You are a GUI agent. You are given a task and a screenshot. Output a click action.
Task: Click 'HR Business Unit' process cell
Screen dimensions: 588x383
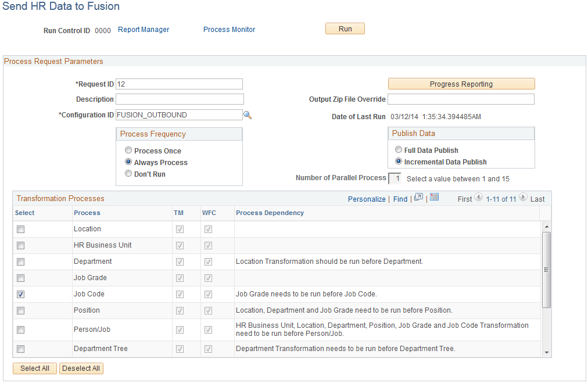[103, 245]
